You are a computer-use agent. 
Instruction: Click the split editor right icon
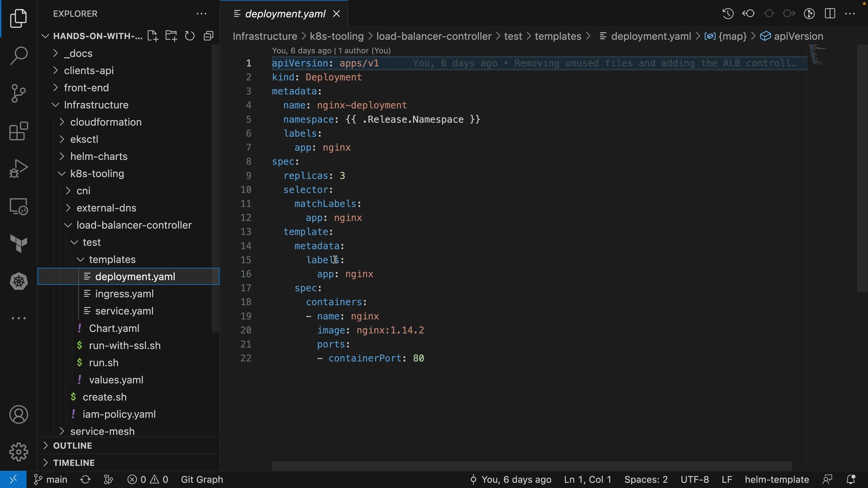pos(830,14)
